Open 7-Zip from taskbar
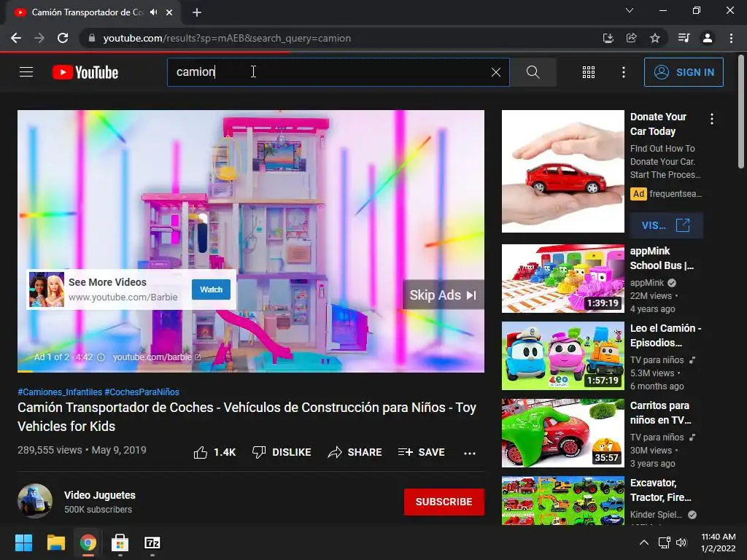The height and width of the screenshot is (560, 747). click(152, 542)
